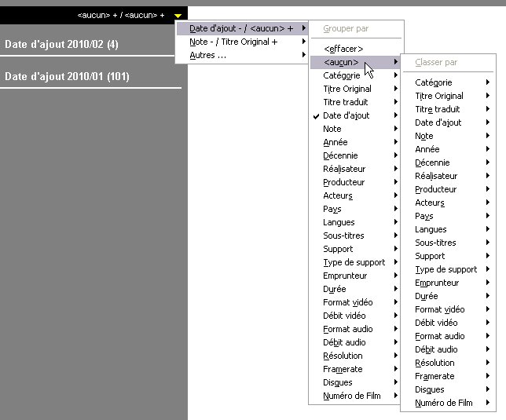Open the yellow sort dropdown arrow
The height and width of the screenshot is (420, 506).
pyautogui.click(x=178, y=16)
